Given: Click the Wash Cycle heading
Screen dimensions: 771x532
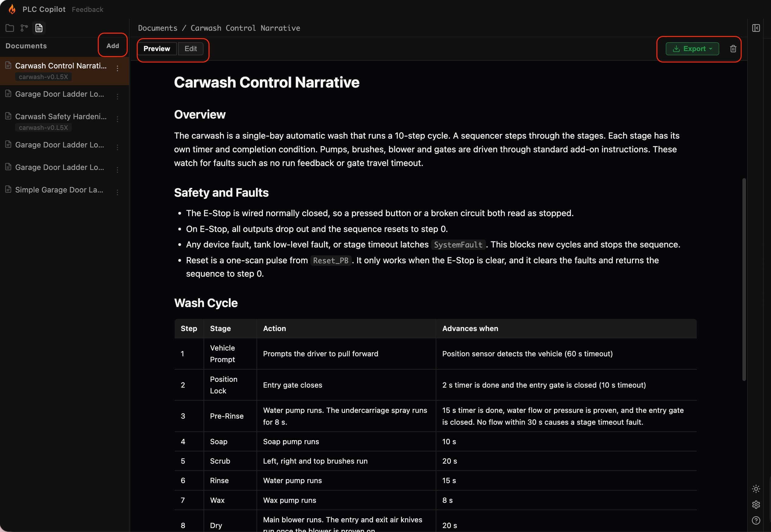Looking at the screenshot, I should pyautogui.click(x=206, y=303).
